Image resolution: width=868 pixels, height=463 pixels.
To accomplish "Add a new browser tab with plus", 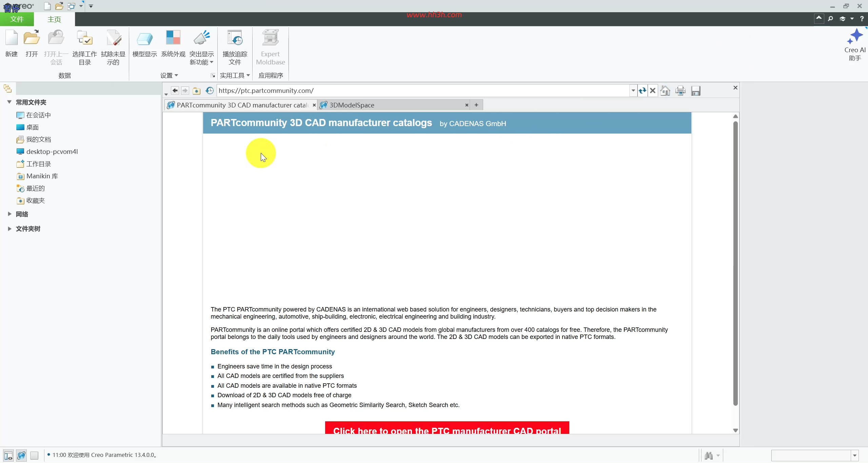I will point(476,105).
